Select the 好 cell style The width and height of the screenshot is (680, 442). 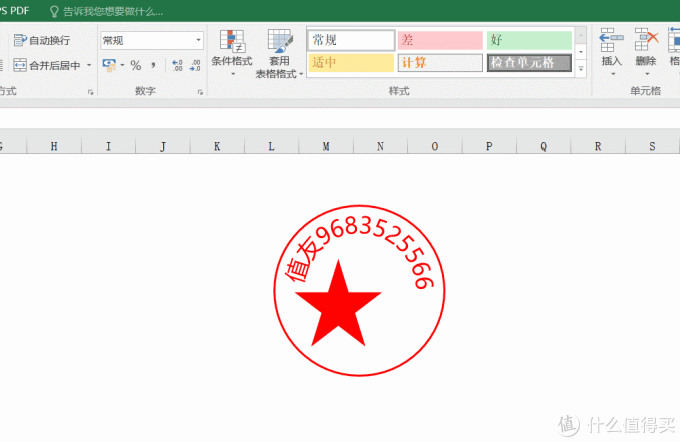[529, 40]
